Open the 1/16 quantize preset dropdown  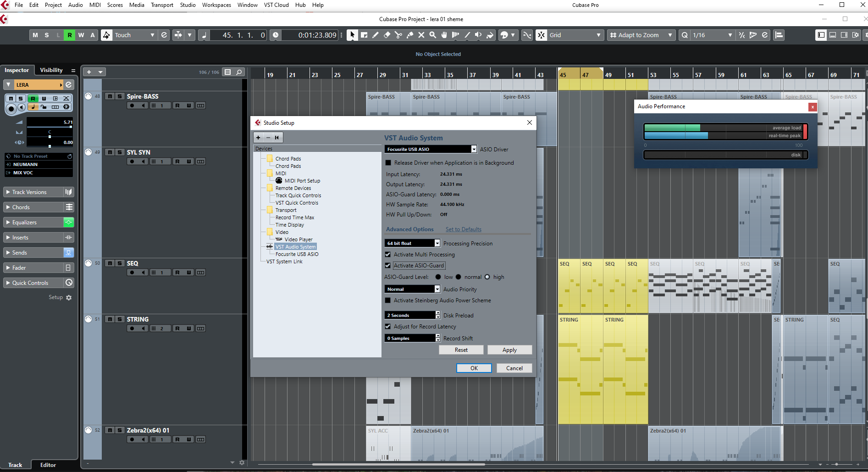click(712, 35)
